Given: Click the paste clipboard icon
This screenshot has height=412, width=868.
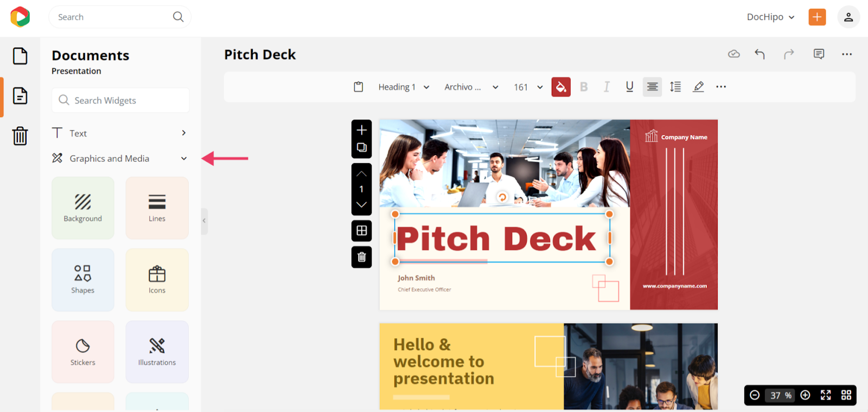Looking at the screenshot, I should click(x=359, y=87).
